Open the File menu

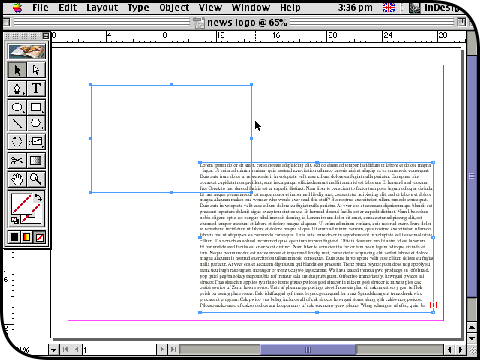[x=40, y=7]
